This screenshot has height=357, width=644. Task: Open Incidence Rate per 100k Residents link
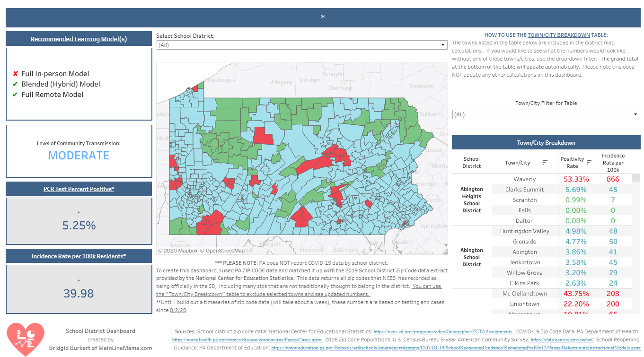pos(79,256)
